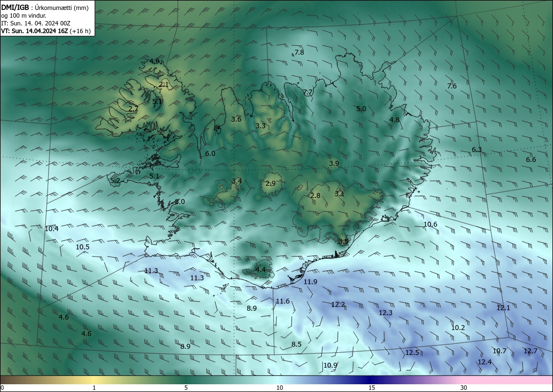Select the 3.5 value on the southeast coast
The height and width of the screenshot is (392, 553).
coord(343,242)
